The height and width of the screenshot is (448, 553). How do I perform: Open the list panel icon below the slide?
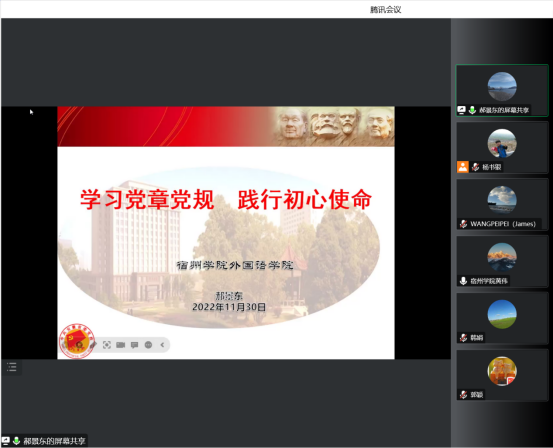tap(12, 367)
